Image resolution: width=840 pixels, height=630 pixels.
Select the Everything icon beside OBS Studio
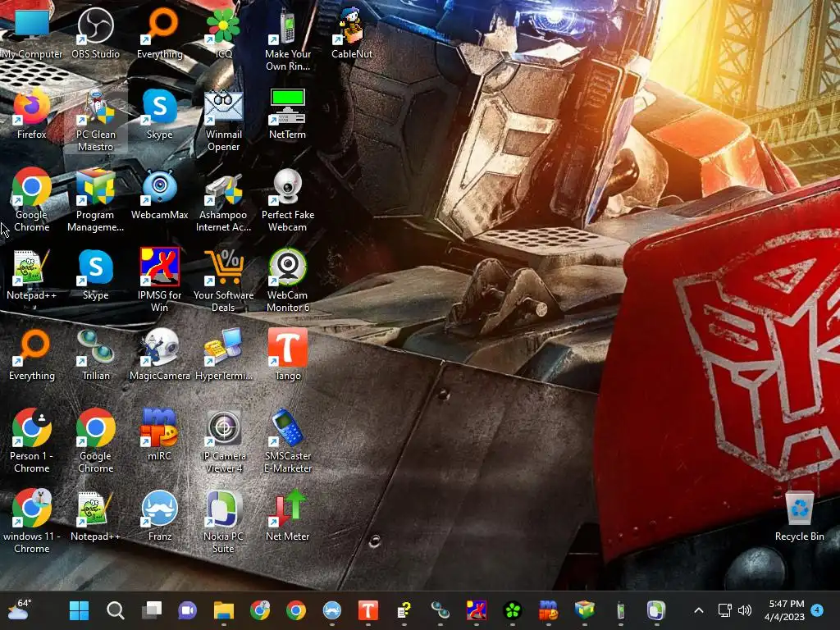click(x=160, y=32)
